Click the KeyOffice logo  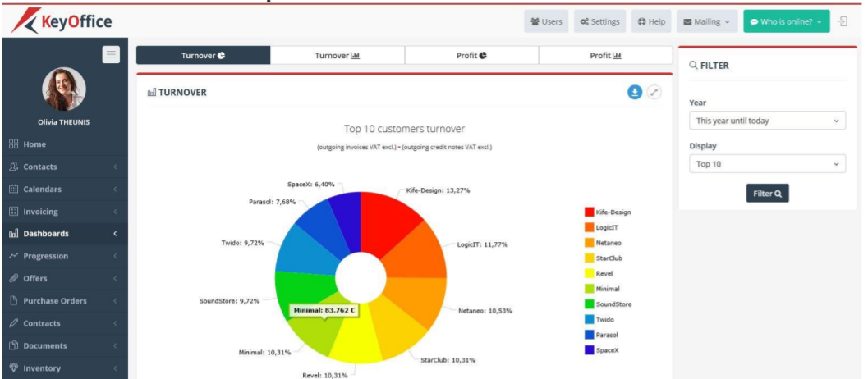pos(62,22)
